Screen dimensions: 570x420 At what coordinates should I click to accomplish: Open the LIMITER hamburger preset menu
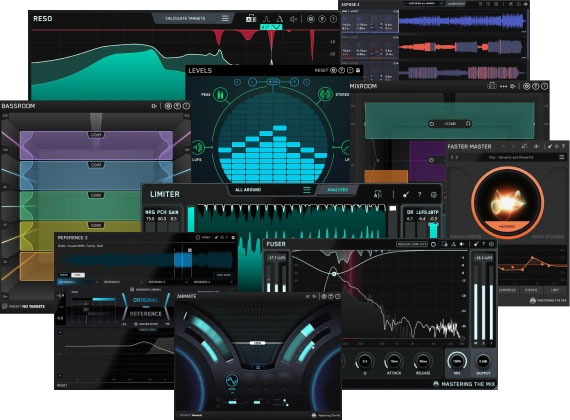[307, 190]
